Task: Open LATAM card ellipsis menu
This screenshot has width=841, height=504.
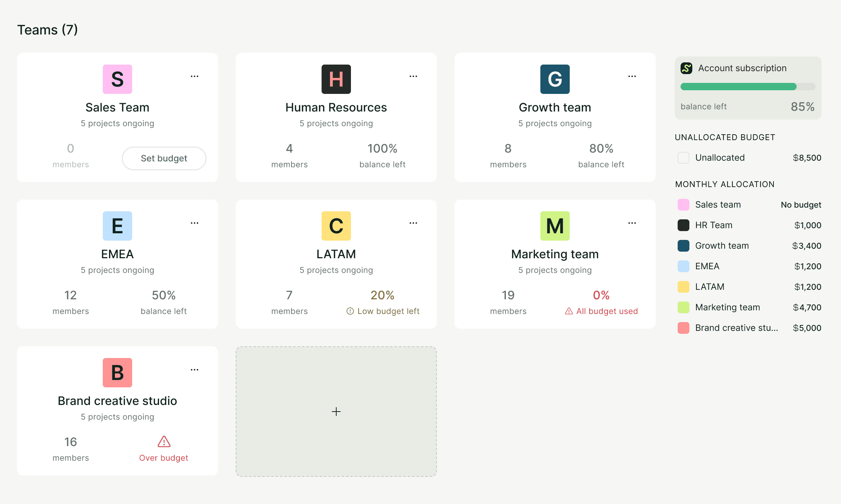Action: click(x=413, y=223)
